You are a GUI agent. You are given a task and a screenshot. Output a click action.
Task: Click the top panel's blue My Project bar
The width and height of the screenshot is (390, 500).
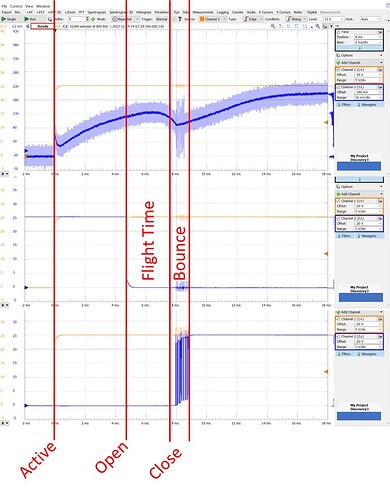pos(359,166)
